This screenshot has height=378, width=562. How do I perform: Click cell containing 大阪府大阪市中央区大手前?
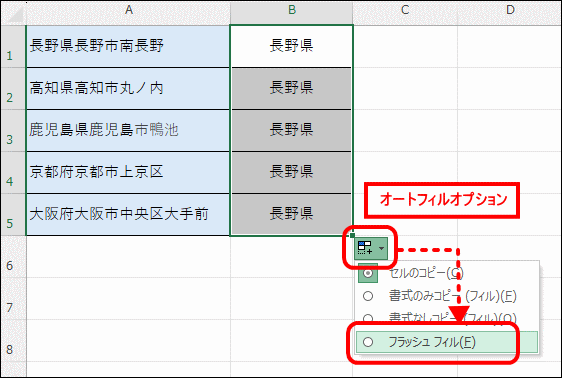click(x=128, y=215)
